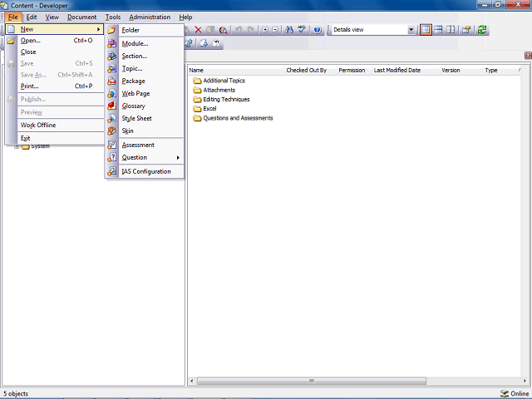Screen dimensions: 532x399
Task: Create a new Assessment
Action: coord(145,145)
